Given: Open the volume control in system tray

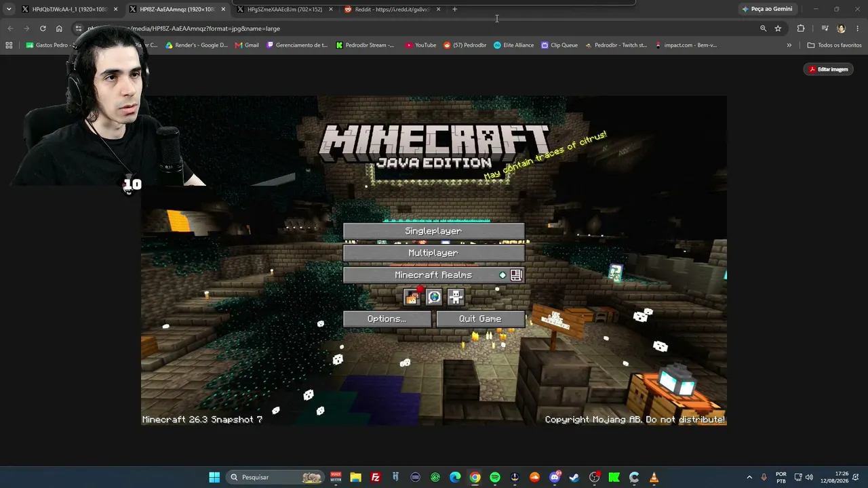Looking at the screenshot, I should [x=809, y=477].
